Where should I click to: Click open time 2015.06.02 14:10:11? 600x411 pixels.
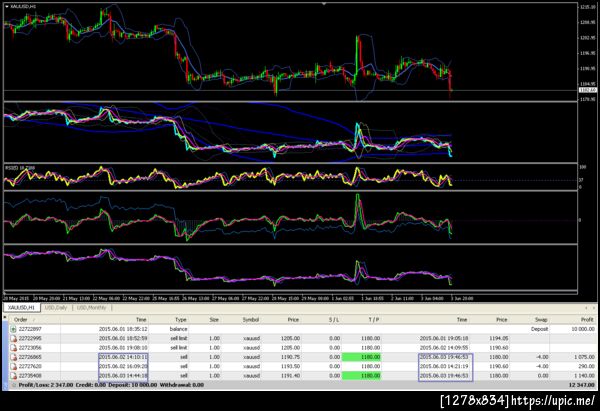point(123,357)
